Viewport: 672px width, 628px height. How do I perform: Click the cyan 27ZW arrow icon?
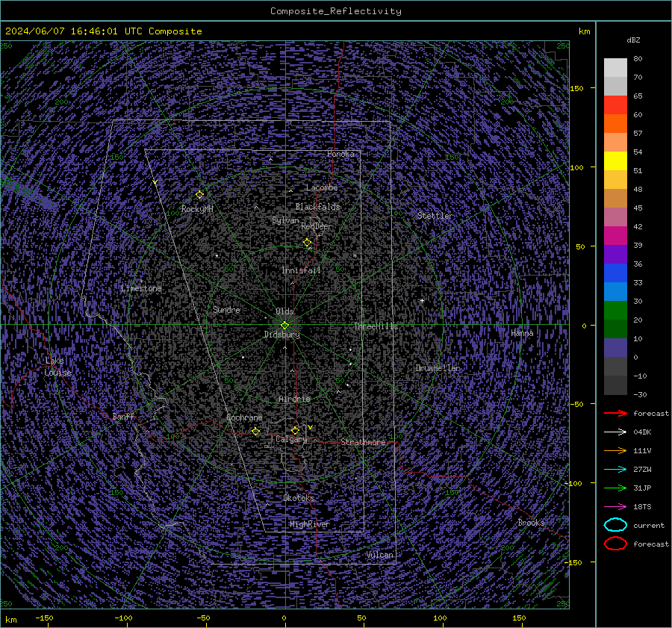615,470
